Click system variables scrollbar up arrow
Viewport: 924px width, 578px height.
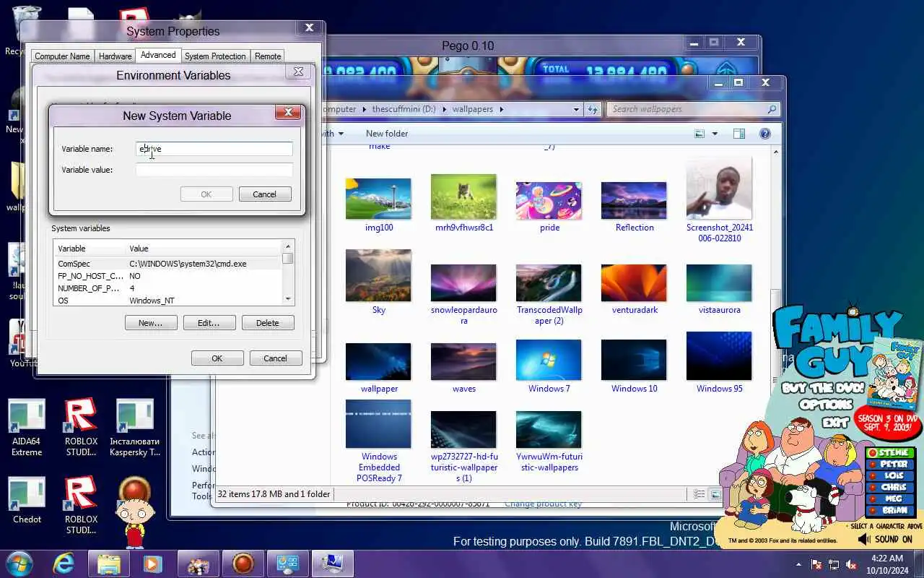click(288, 246)
